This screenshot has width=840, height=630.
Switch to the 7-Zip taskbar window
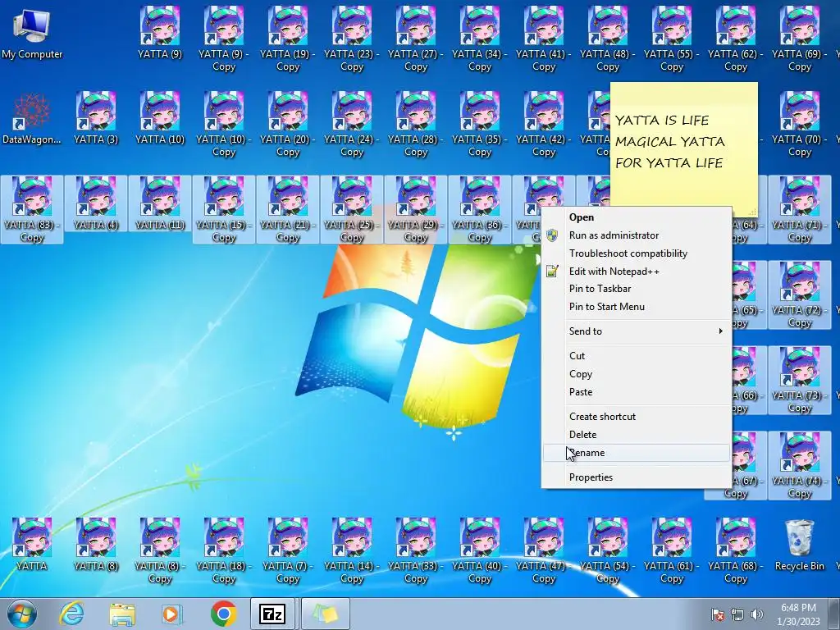(272, 614)
